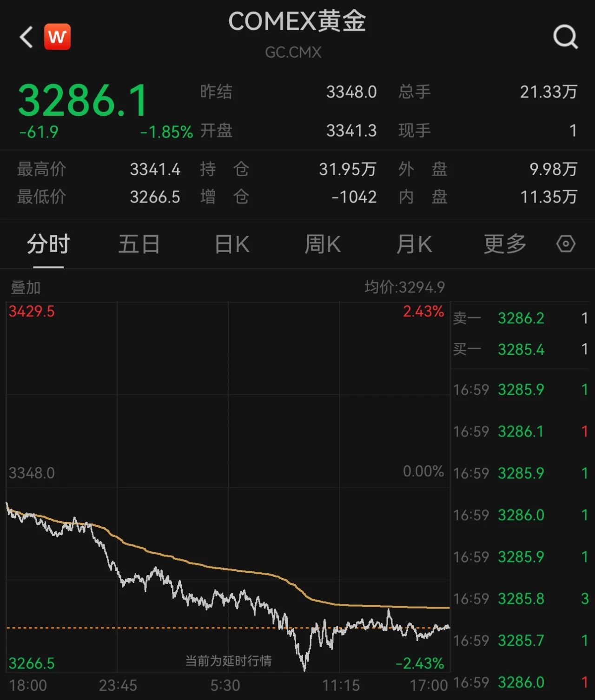The height and width of the screenshot is (700, 595).
Task: Click the 卖一 price 3286.2
Action: 521,318
